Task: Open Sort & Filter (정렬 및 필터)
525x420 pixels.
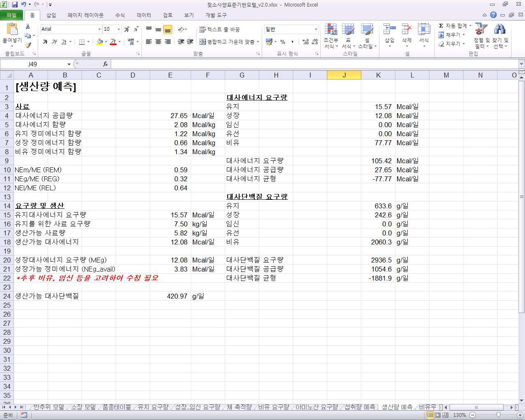Action: tap(482, 36)
